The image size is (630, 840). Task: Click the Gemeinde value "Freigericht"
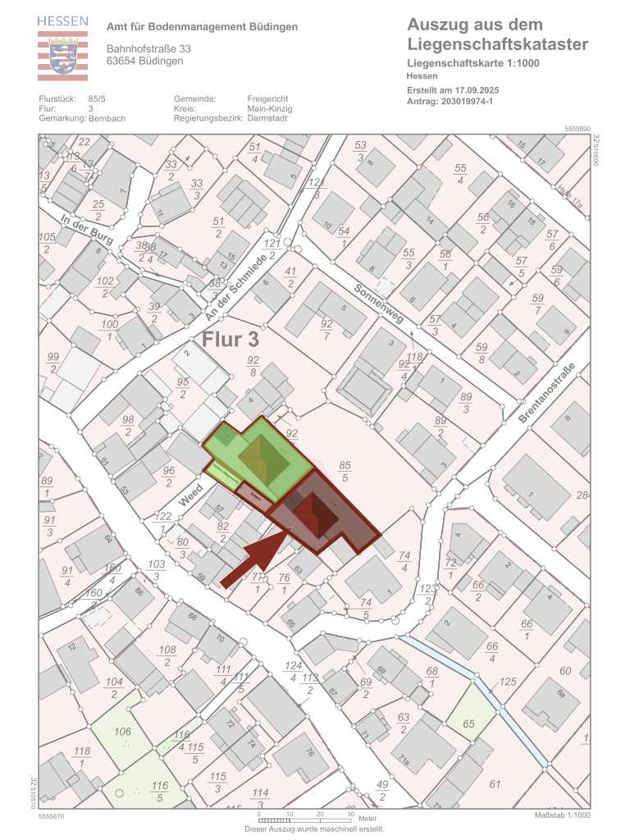(x=267, y=98)
